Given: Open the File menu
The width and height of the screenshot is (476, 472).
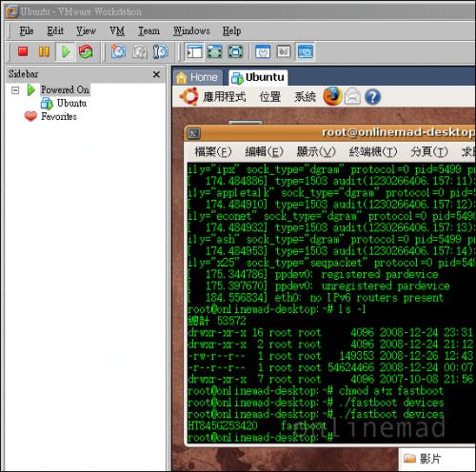Looking at the screenshot, I should coord(27,30).
